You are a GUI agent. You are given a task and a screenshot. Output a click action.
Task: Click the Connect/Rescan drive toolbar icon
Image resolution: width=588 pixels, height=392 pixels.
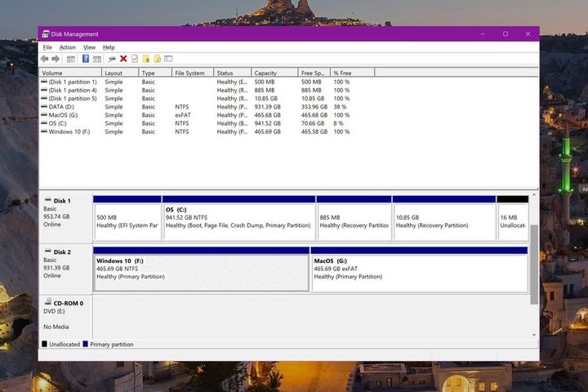pyautogui.click(x=112, y=59)
